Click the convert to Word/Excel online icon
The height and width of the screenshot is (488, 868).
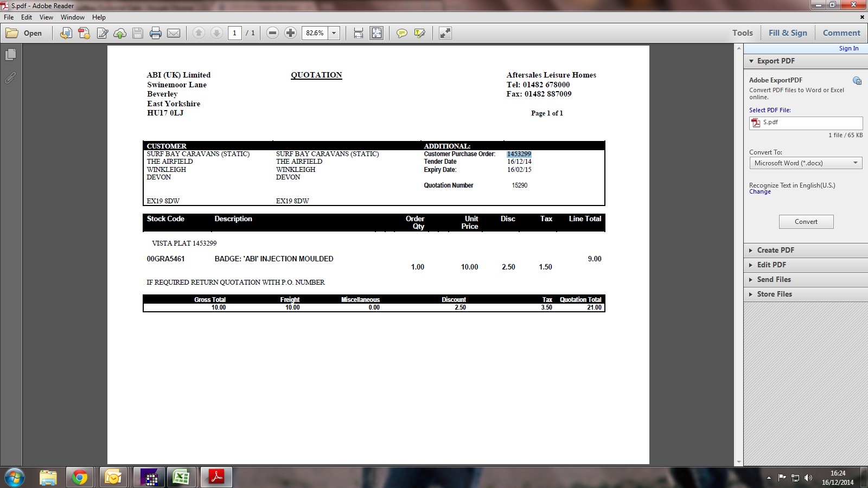(66, 33)
